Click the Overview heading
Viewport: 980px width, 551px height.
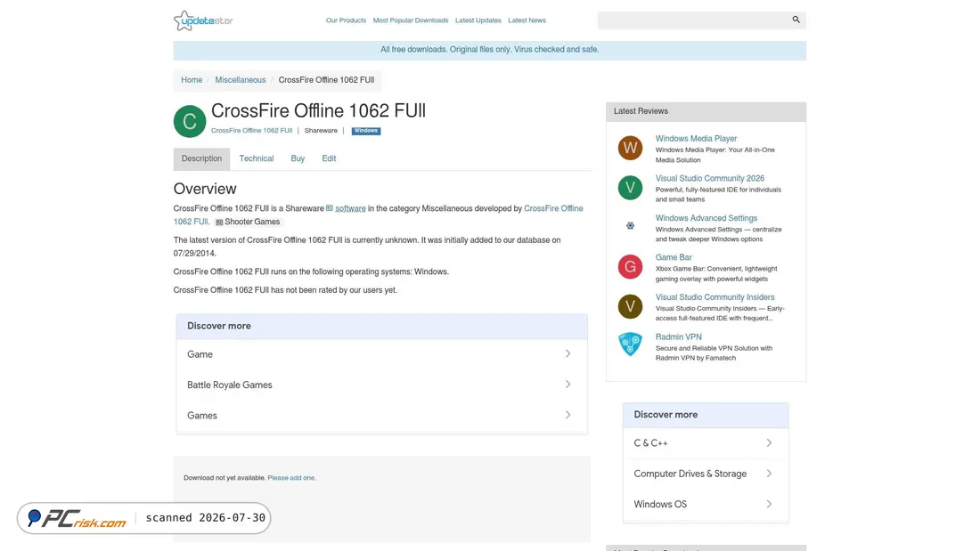coord(205,189)
